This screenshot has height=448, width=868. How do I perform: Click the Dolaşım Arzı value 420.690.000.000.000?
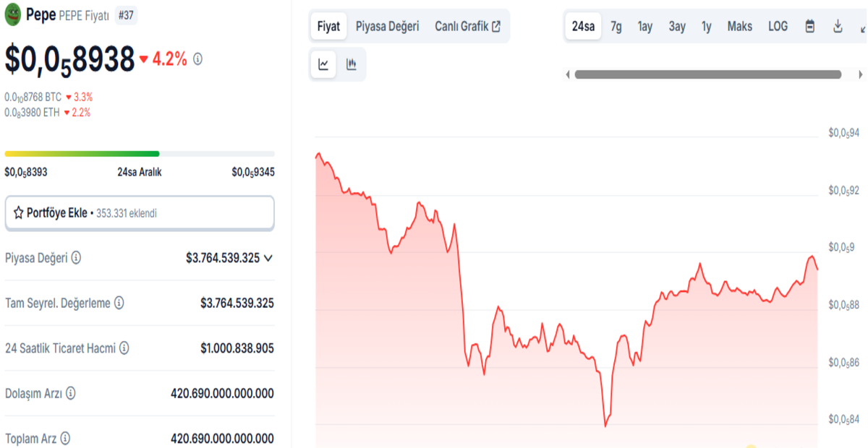click(222, 394)
